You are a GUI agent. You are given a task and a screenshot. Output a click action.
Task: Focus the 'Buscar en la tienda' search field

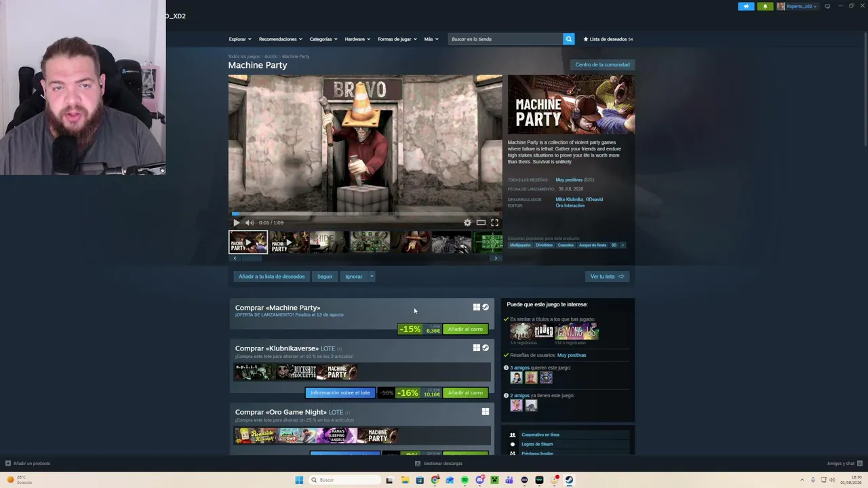505,39
